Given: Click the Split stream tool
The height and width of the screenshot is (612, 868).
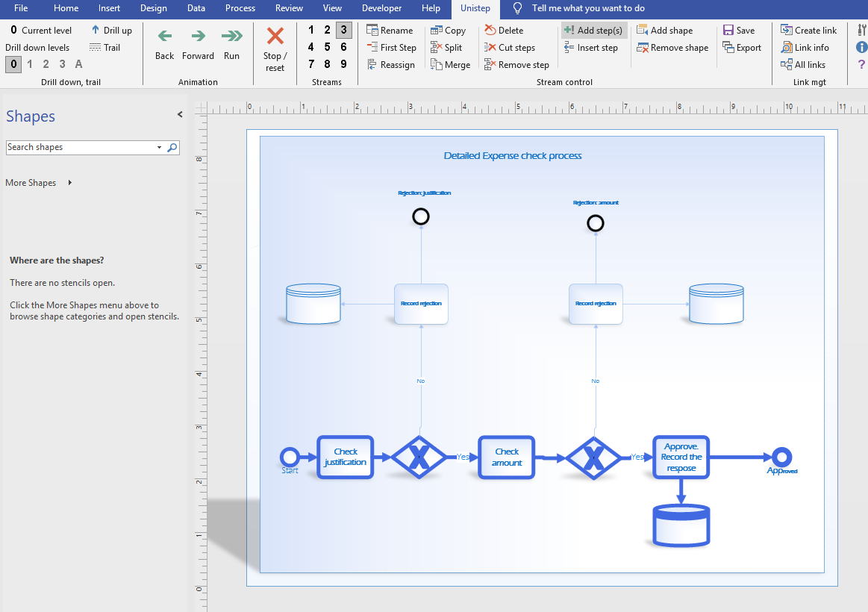Looking at the screenshot, I should (446, 48).
